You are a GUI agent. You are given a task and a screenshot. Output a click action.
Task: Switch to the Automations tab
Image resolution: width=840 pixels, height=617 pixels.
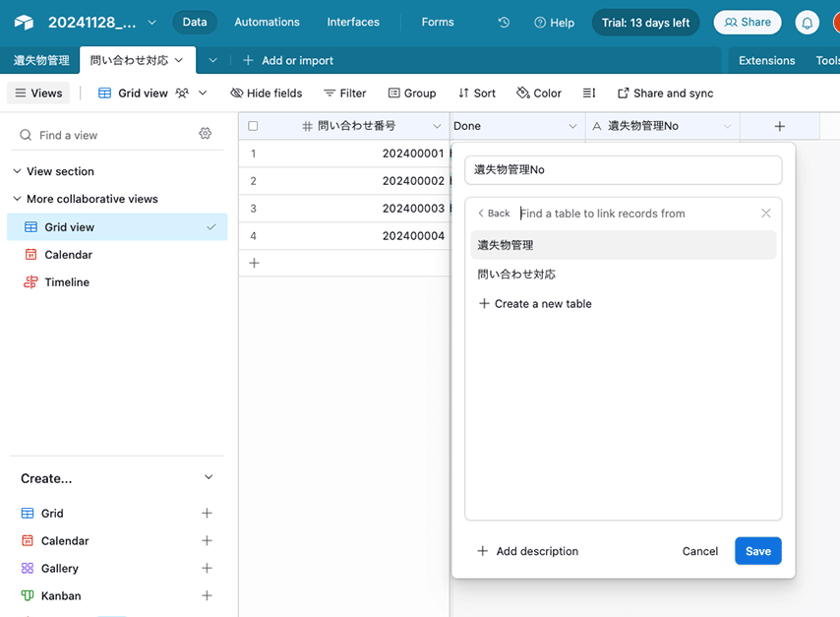pyautogui.click(x=267, y=22)
